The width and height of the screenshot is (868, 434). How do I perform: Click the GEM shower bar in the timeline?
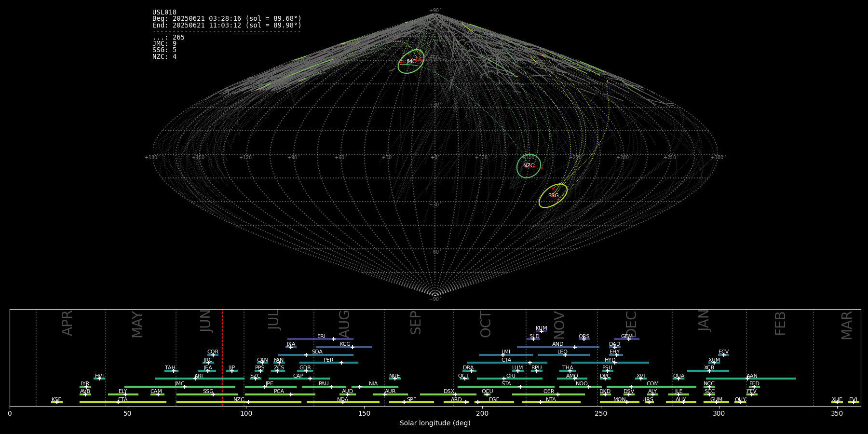[x=626, y=339]
